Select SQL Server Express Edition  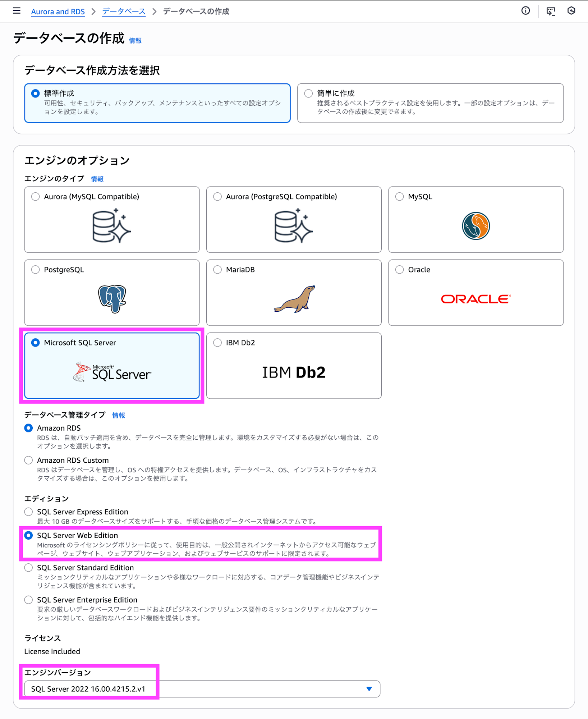click(x=28, y=512)
